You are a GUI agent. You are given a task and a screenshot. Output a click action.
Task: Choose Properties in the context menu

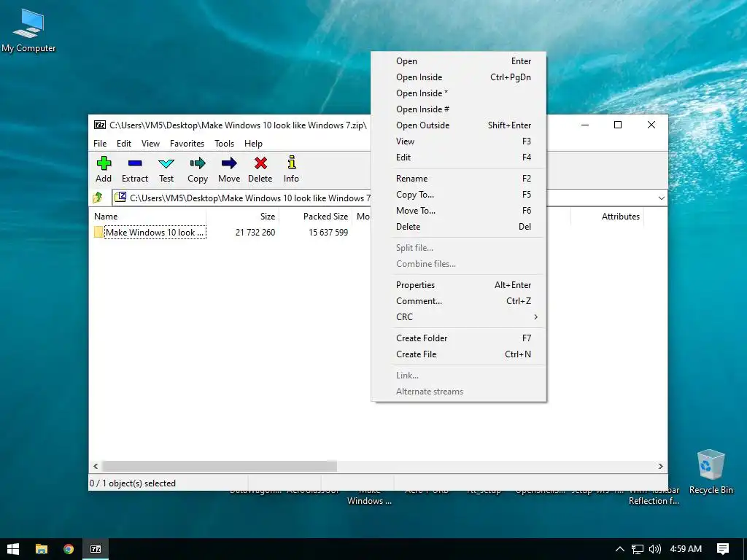(x=458, y=285)
